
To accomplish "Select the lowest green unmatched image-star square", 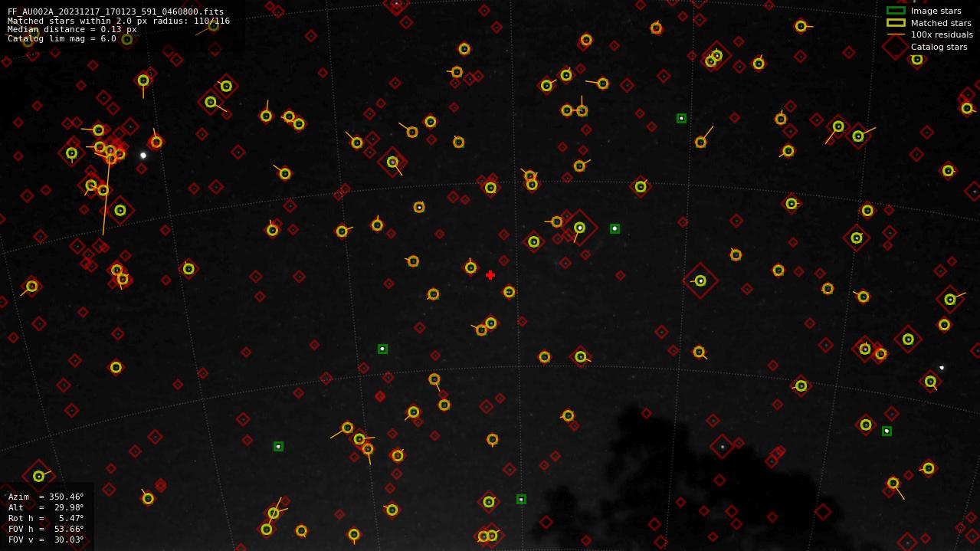I will (521, 499).
